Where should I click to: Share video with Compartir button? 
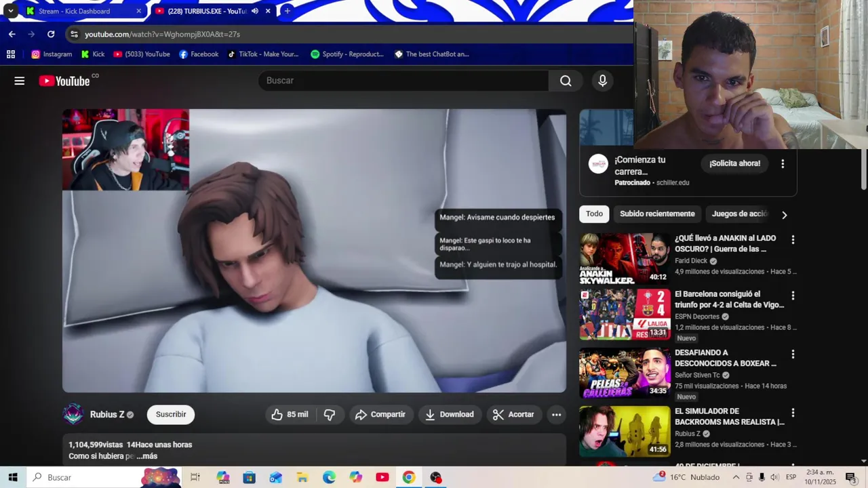click(380, 414)
